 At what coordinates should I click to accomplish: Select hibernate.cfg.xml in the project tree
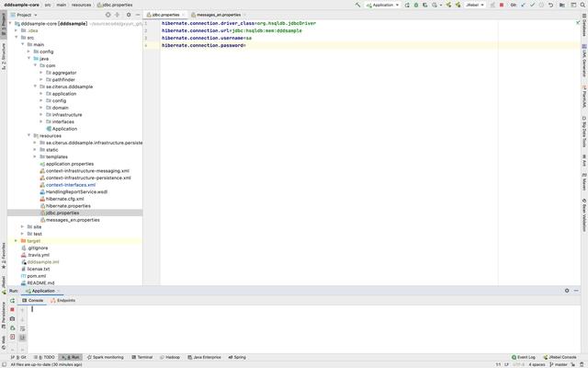(x=64, y=199)
